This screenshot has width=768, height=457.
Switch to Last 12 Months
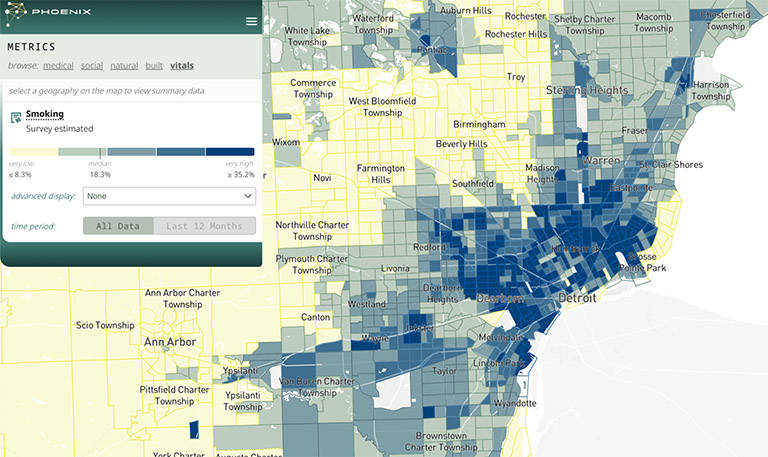pyautogui.click(x=204, y=226)
